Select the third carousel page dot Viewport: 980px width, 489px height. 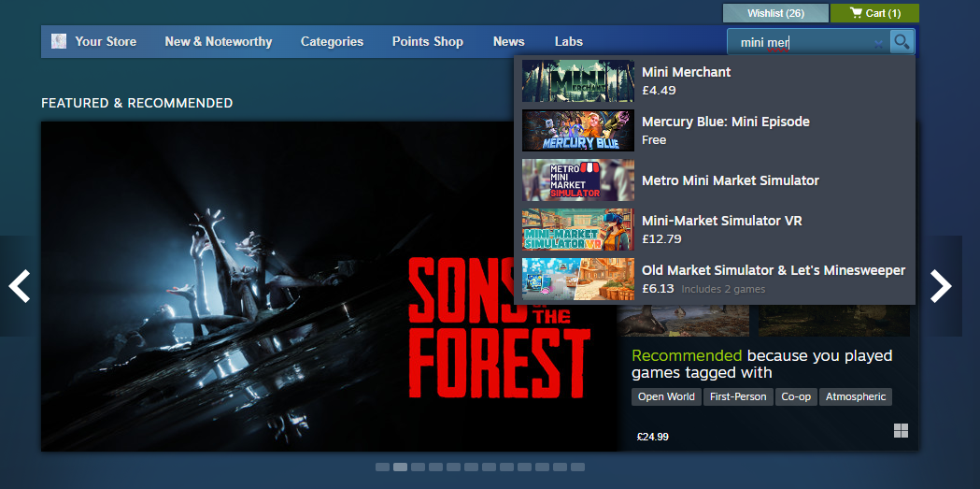419,467
